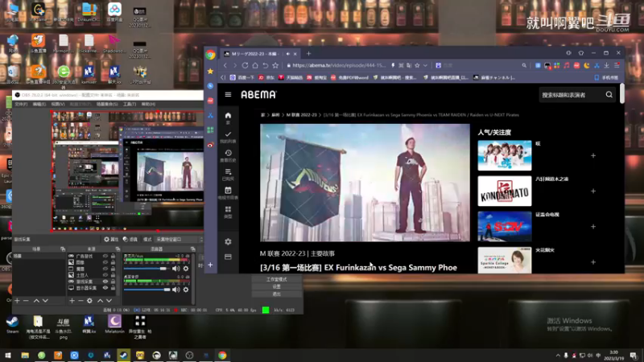The width and height of the screenshot is (644, 362).
Task: Reload the browser page
Action: tap(245, 65)
